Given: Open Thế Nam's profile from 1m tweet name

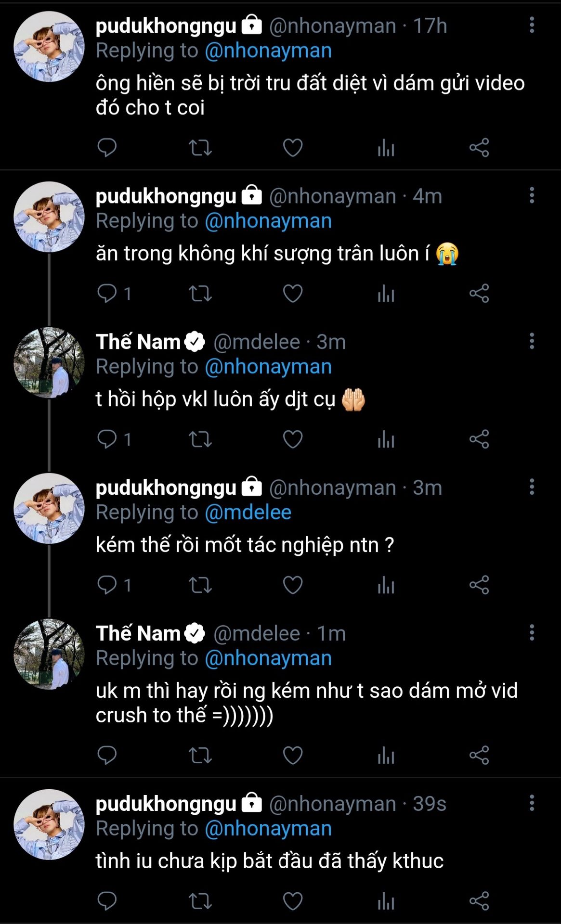Looking at the screenshot, I should click(138, 633).
